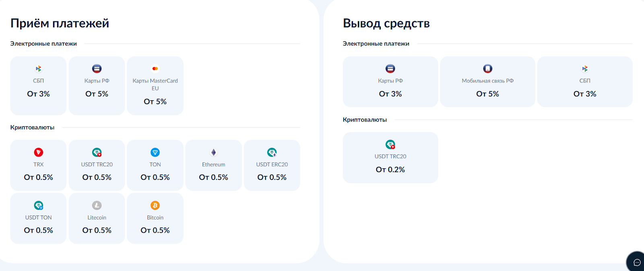The width and height of the screenshot is (644, 271).
Task: Select the USDT TRC20 withdrawal card
Action: coord(390,157)
